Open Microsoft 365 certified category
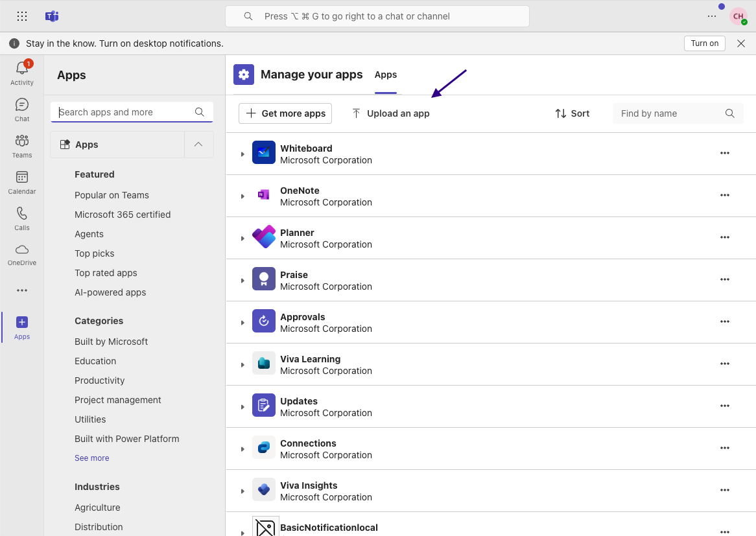The width and height of the screenshot is (756, 536). point(123,215)
